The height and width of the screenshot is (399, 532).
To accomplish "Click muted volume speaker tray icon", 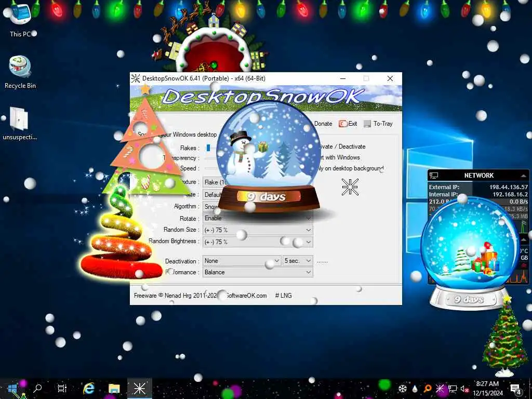I will click(x=464, y=389).
